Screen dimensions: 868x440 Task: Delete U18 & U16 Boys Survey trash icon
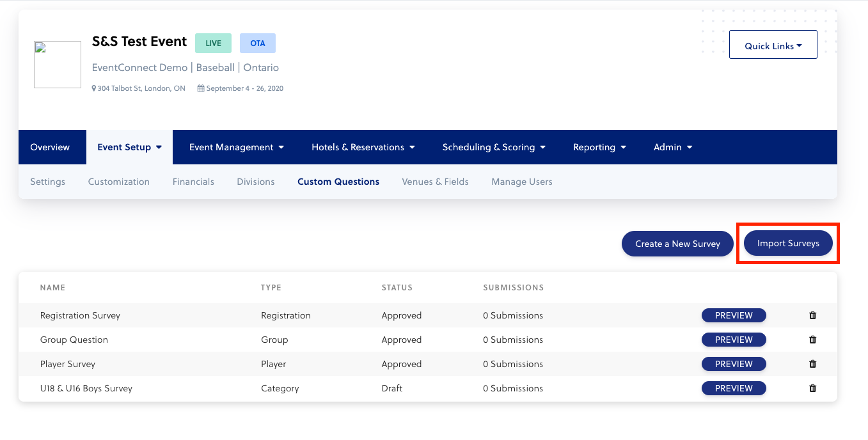pos(813,388)
